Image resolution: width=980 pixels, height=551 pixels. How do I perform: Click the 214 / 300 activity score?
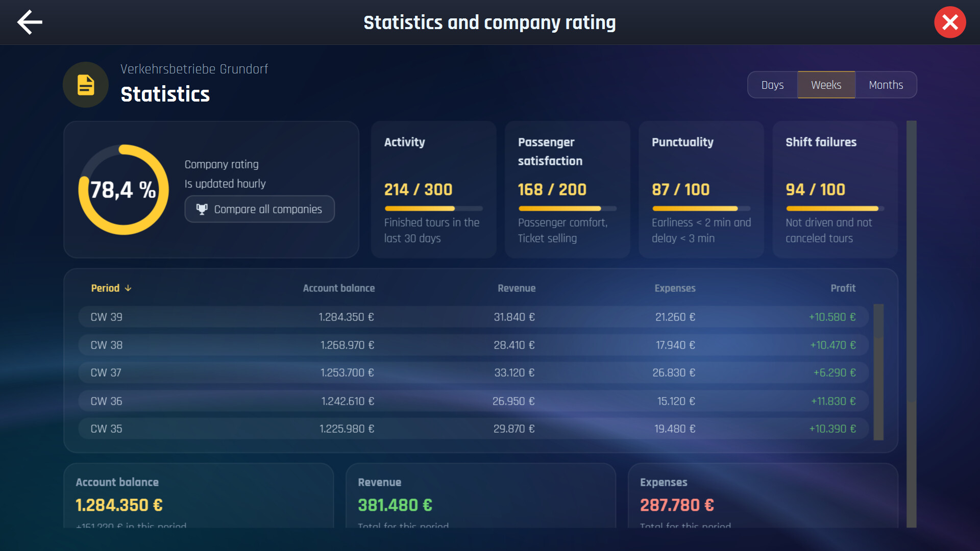(418, 189)
